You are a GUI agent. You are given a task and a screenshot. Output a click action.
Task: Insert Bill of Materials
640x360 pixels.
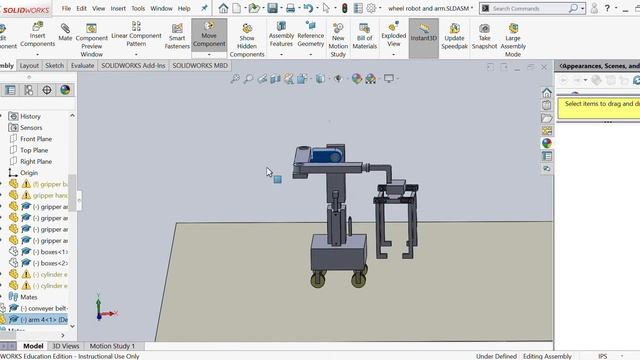tap(364, 37)
